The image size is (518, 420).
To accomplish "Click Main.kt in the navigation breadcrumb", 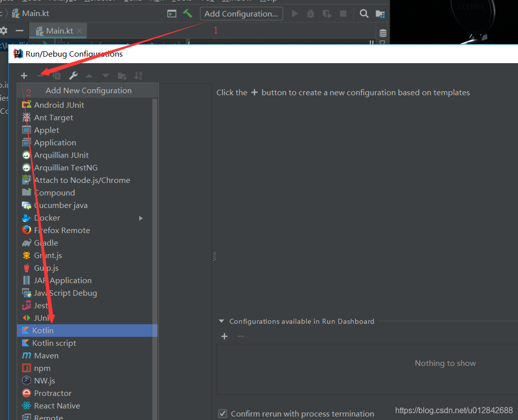I will coord(31,14).
